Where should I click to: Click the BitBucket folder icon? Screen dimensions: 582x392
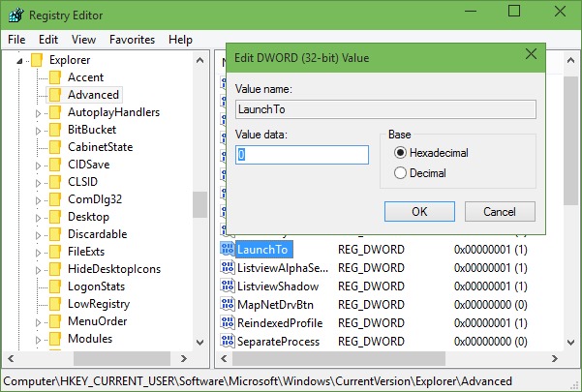point(55,130)
